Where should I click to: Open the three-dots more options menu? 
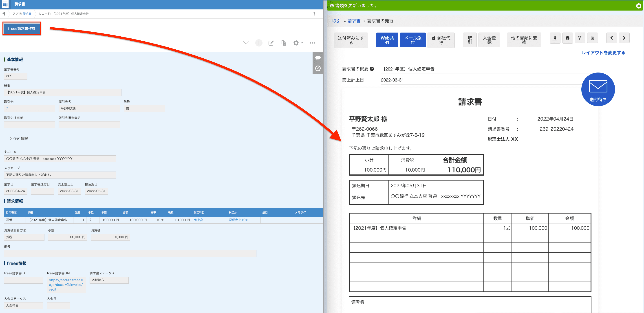tap(313, 43)
